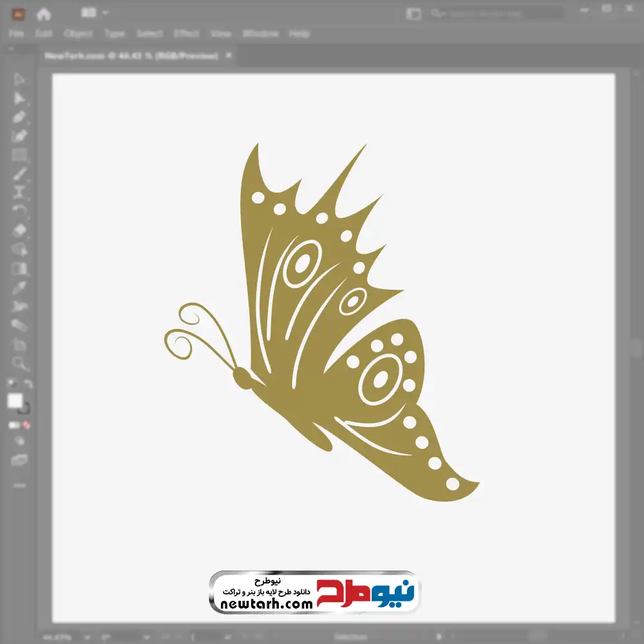Screen dimensions: 644x644
Task: Choose the Pen tool
Action: coord(19,117)
